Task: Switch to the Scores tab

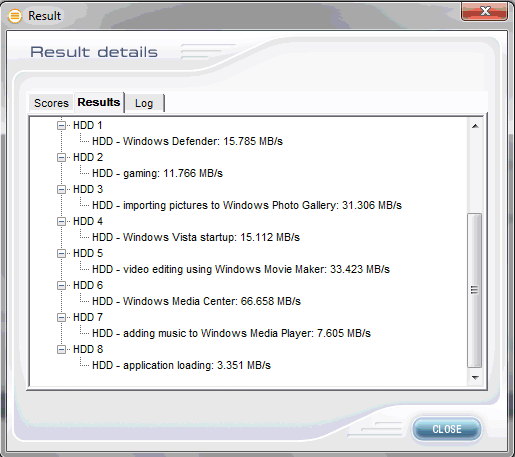Action: click(x=51, y=103)
